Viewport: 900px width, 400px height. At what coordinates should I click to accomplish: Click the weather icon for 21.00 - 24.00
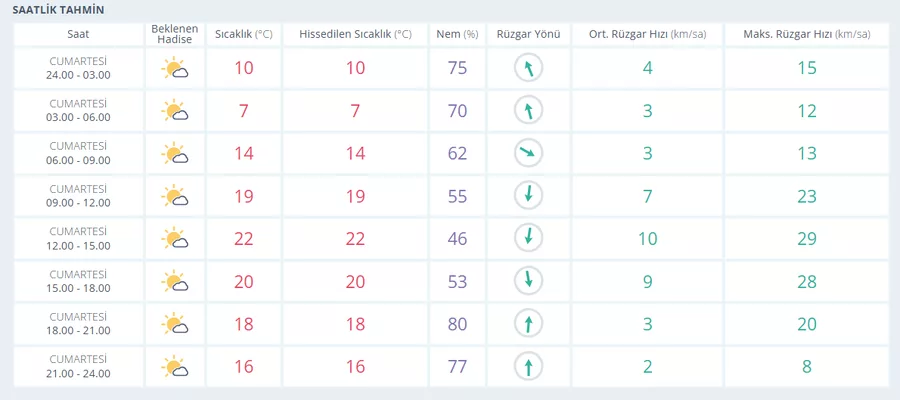tap(177, 367)
